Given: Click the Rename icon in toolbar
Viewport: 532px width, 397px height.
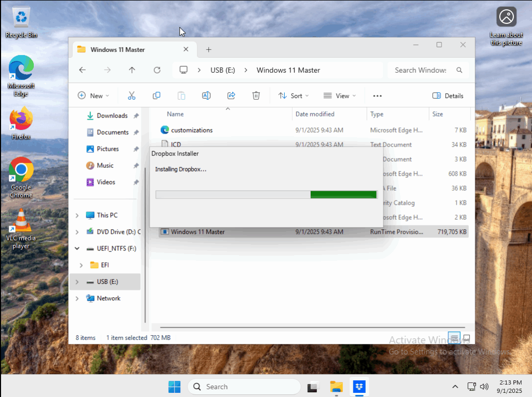Looking at the screenshot, I should point(206,96).
